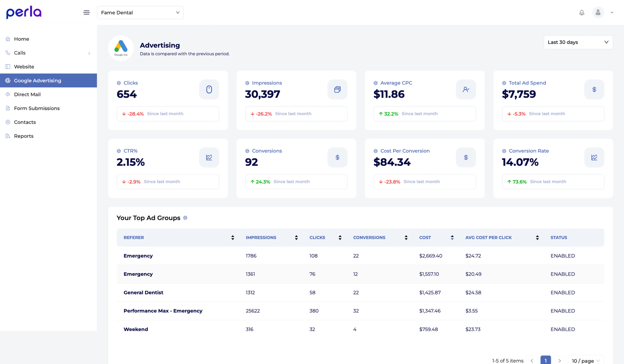Click the Average CPC person icon
The height and width of the screenshot is (364, 624).
pos(466,89)
